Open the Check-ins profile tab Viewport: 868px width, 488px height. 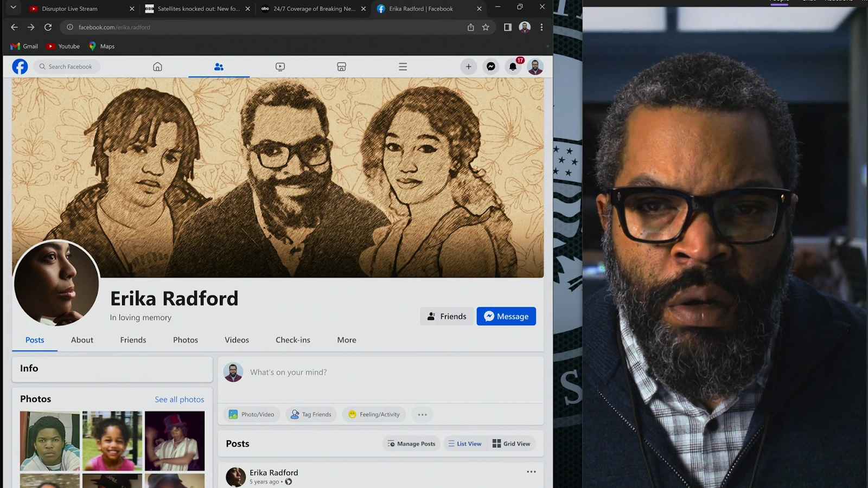293,340
